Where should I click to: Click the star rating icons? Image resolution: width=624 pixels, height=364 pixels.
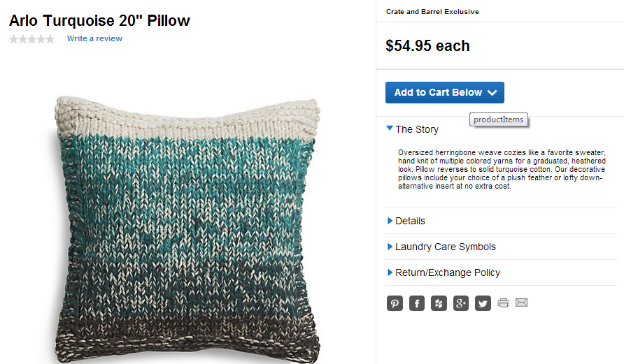[x=32, y=39]
